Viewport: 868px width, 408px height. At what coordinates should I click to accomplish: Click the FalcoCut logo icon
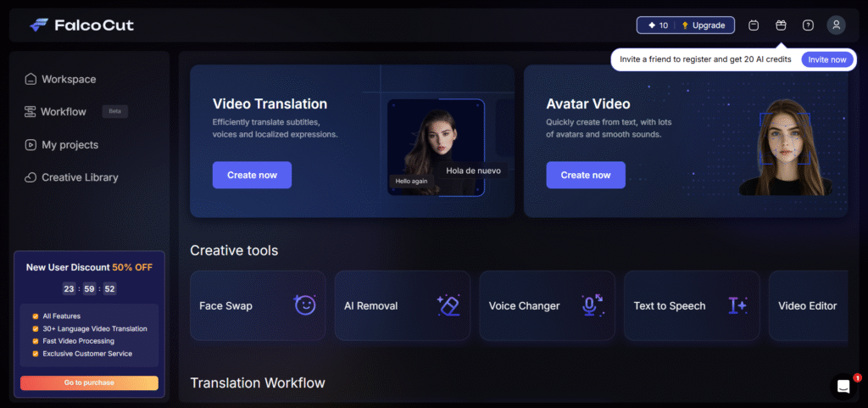tap(39, 25)
